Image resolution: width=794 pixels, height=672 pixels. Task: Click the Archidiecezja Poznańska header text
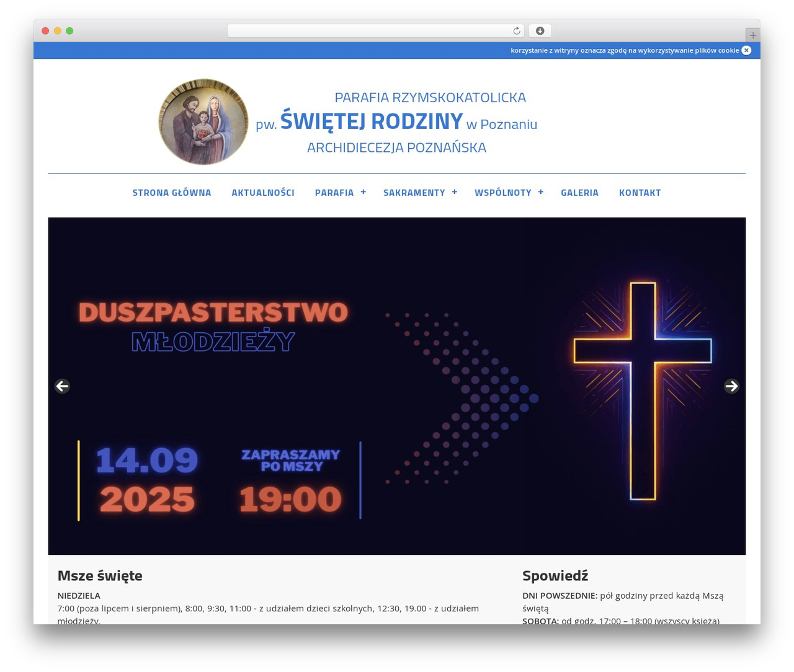[x=396, y=148]
